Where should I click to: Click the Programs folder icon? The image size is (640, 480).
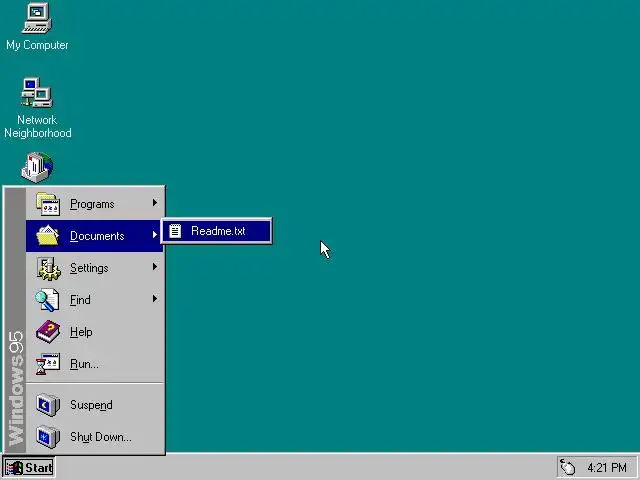point(48,204)
